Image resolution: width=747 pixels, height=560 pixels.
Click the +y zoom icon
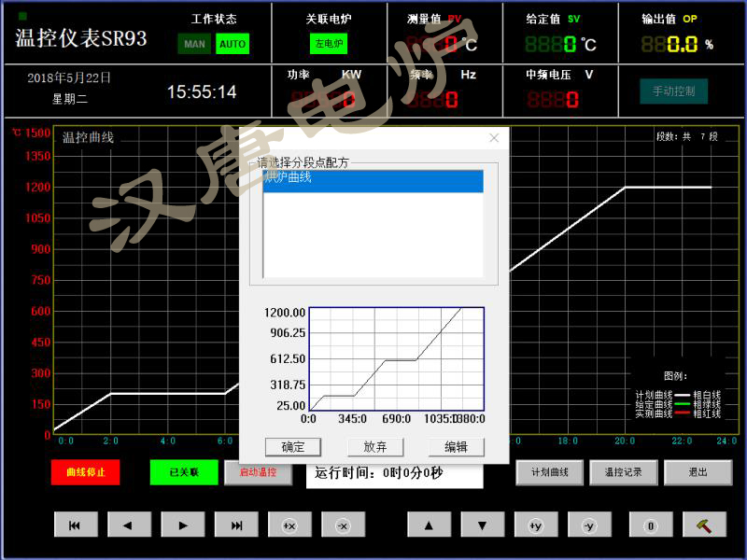(536, 525)
